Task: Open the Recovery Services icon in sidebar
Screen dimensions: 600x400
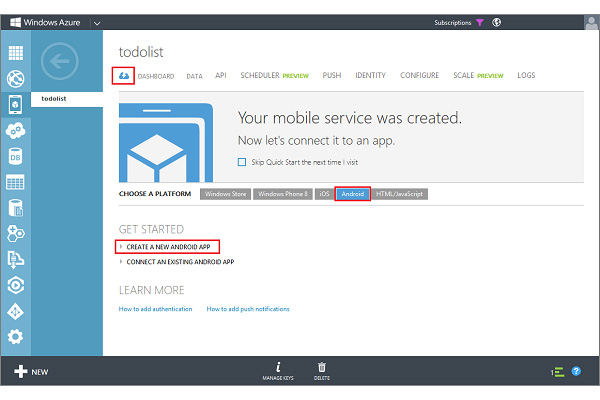Action: [x=16, y=259]
